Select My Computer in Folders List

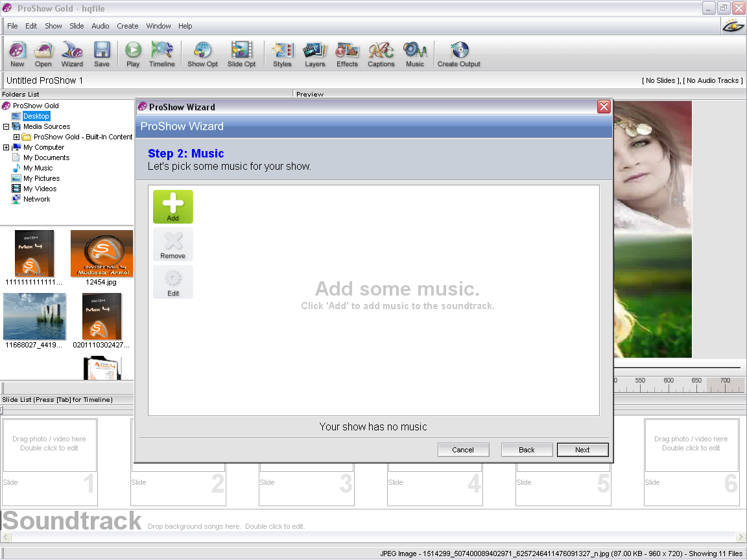(44, 148)
